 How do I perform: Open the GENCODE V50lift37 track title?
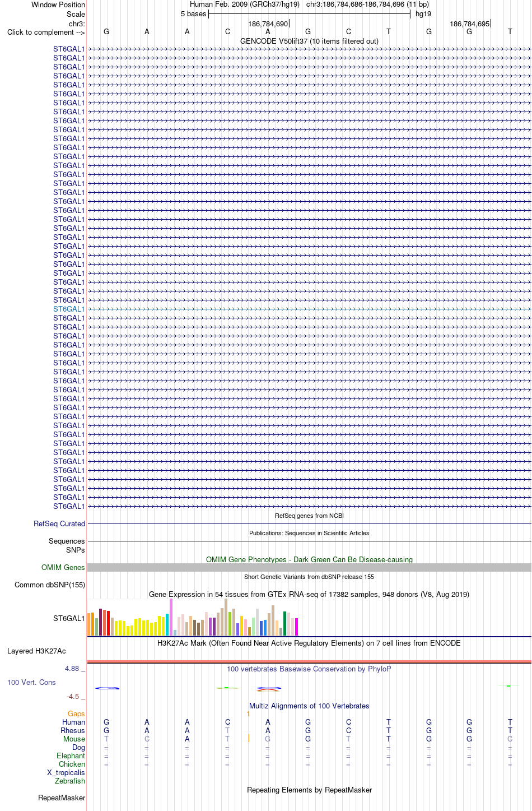click(309, 41)
